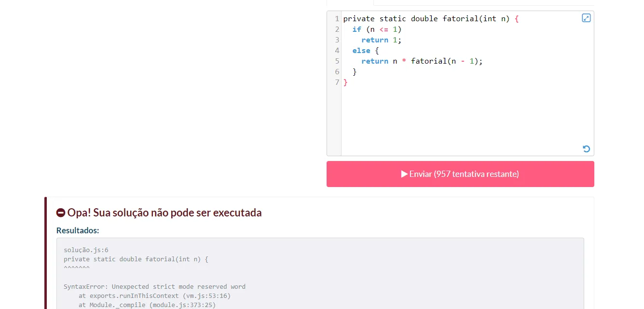Viewport: 644px width, 309px height.
Task: Click the "Opa! Sua solução não pode ser executada" heading
Action: click(x=164, y=213)
